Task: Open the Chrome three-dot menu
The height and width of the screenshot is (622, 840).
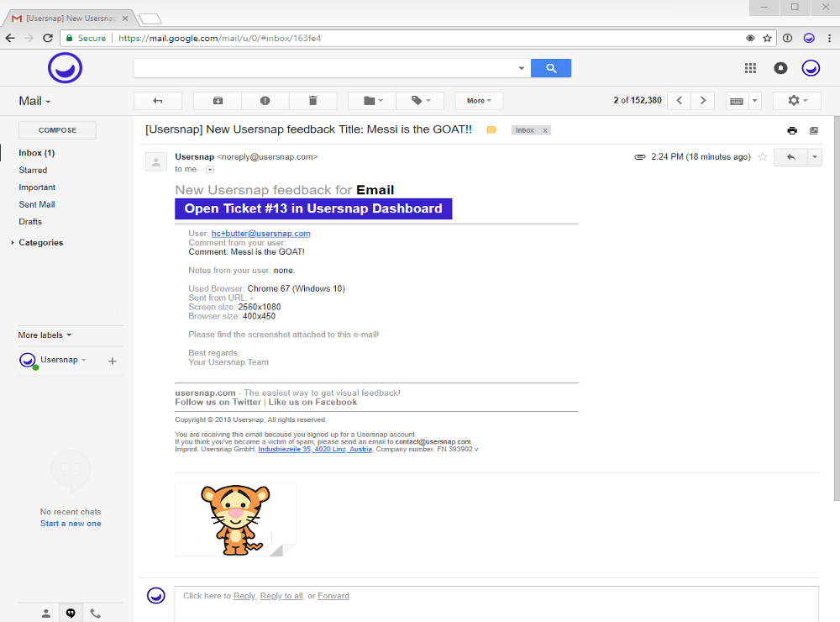Action: click(829, 38)
